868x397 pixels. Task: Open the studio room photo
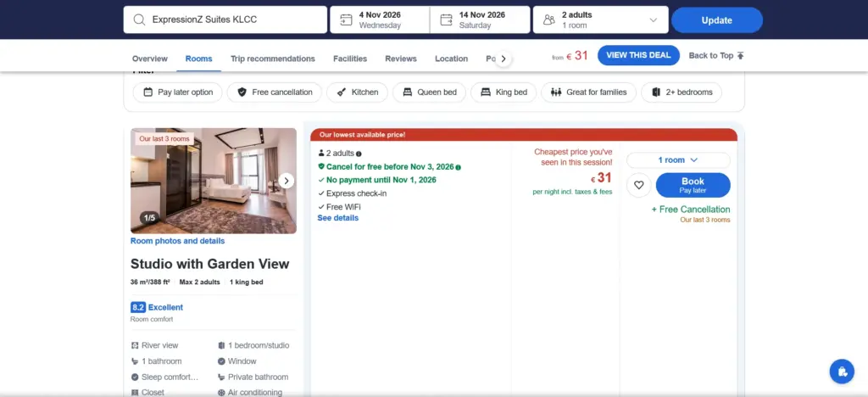coord(213,181)
